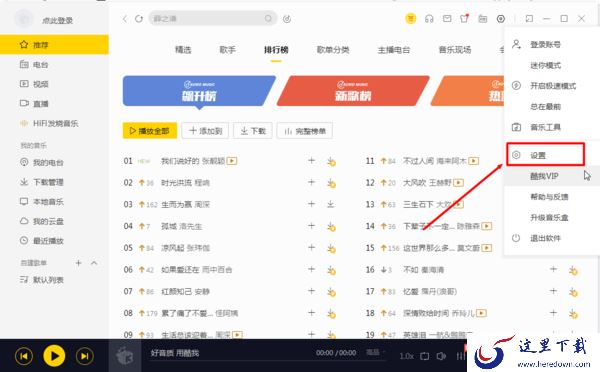Select the red 新歌榜 chart banner
Image resolution: width=600 pixels, height=372 pixels.
(x=353, y=91)
